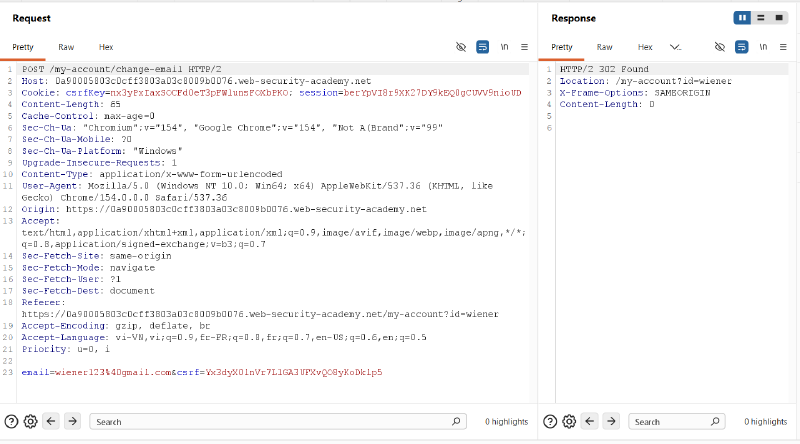Open Request search settings gear

31,422
